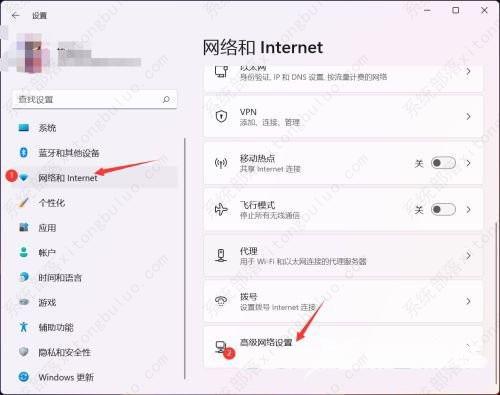Click the VPN shield icon
Image resolution: width=500 pixels, height=395 pixels.
[221, 116]
